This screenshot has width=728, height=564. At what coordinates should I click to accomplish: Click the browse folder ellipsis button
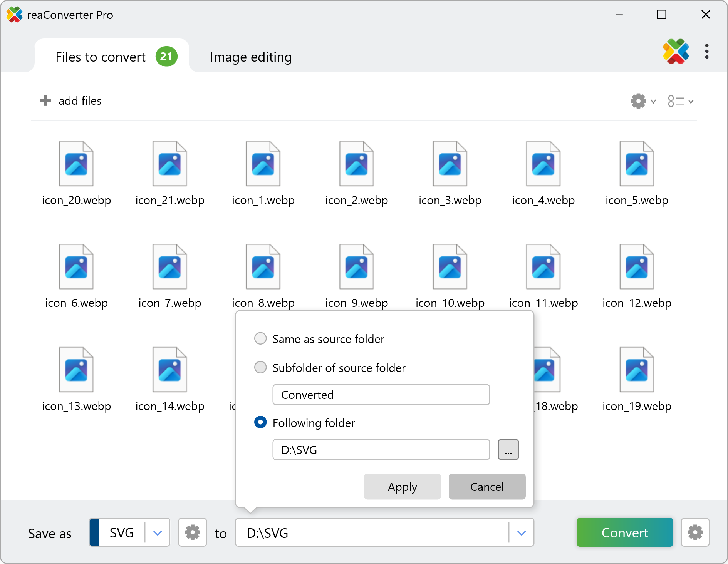[508, 450]
